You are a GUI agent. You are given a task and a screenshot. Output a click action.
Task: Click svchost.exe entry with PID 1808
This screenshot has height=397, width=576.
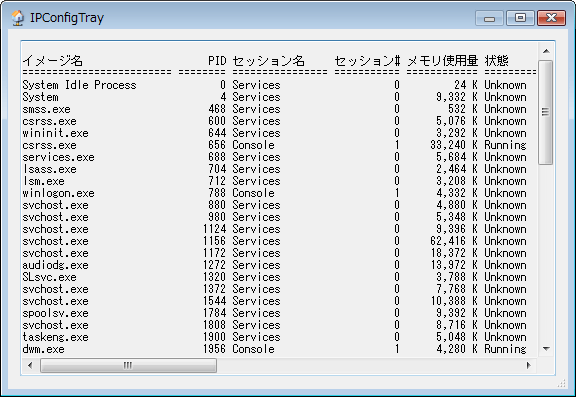pyautogui.click(x=55, y=325)
